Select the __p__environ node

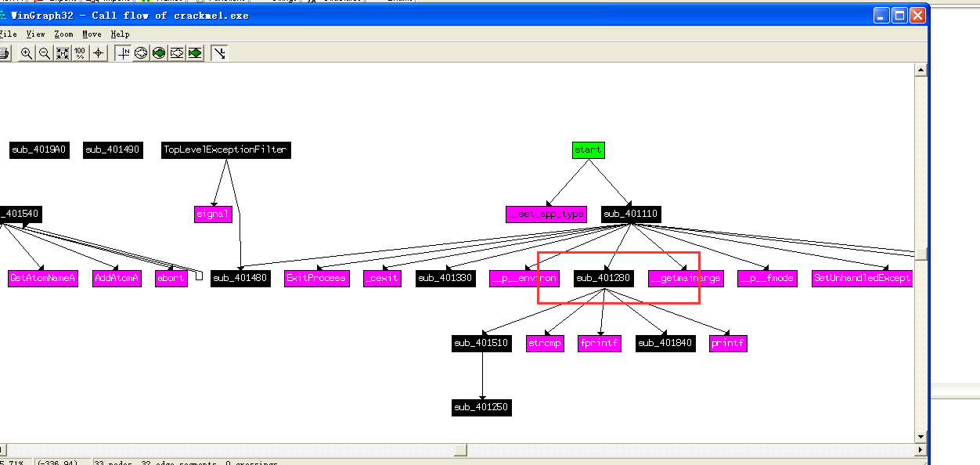tap(524, 278)
